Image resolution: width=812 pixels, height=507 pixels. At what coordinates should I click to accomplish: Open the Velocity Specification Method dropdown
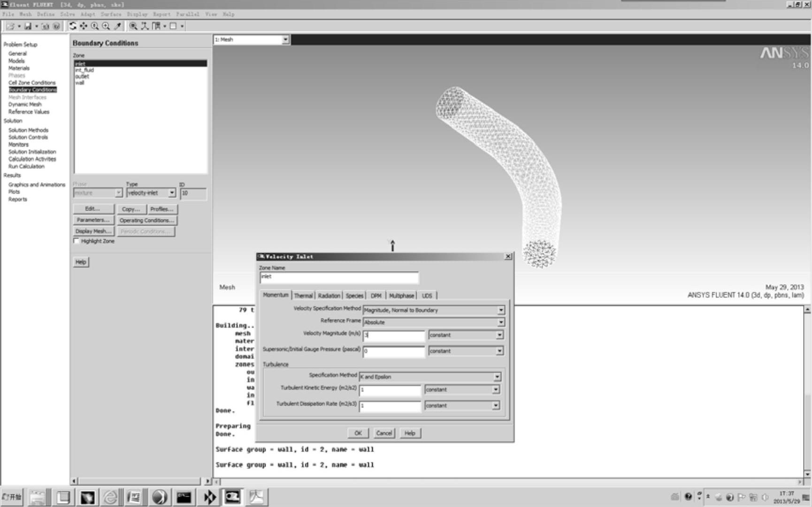(501, 310)
